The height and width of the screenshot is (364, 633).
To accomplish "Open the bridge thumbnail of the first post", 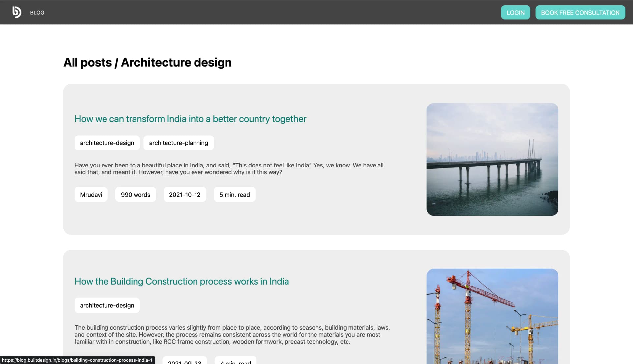I will (492, 160).
